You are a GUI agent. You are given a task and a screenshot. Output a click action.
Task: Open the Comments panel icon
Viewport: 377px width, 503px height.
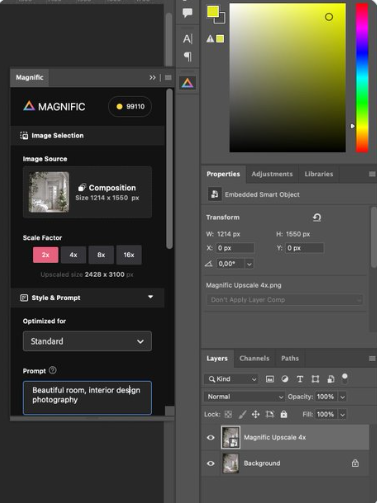(187, 13)
